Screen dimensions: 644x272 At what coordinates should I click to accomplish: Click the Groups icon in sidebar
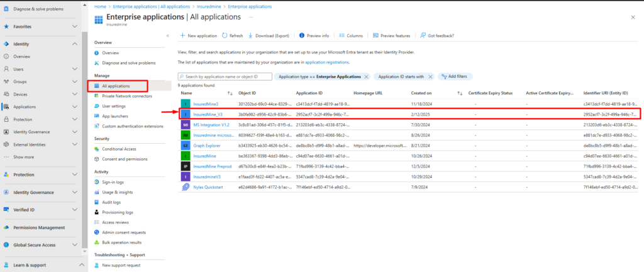[x=6, y=82]
